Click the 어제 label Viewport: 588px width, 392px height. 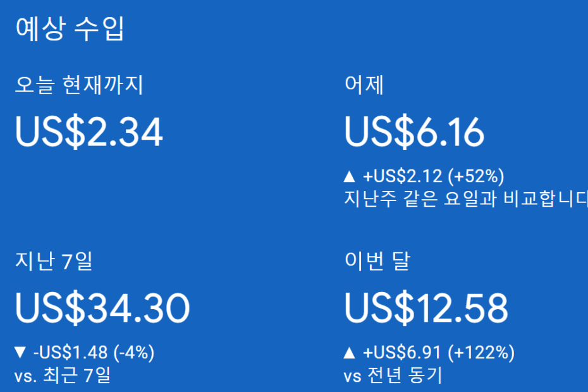click(x=364, y=85)
